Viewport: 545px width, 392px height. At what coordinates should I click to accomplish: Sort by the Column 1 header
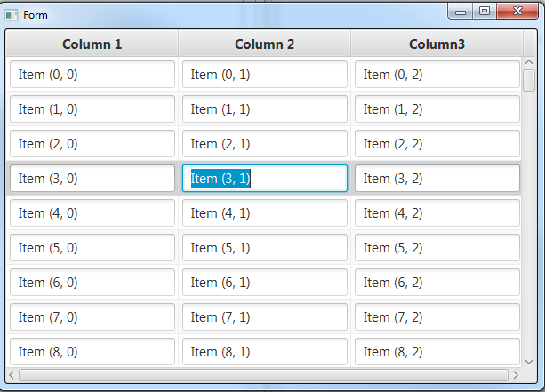92,44
